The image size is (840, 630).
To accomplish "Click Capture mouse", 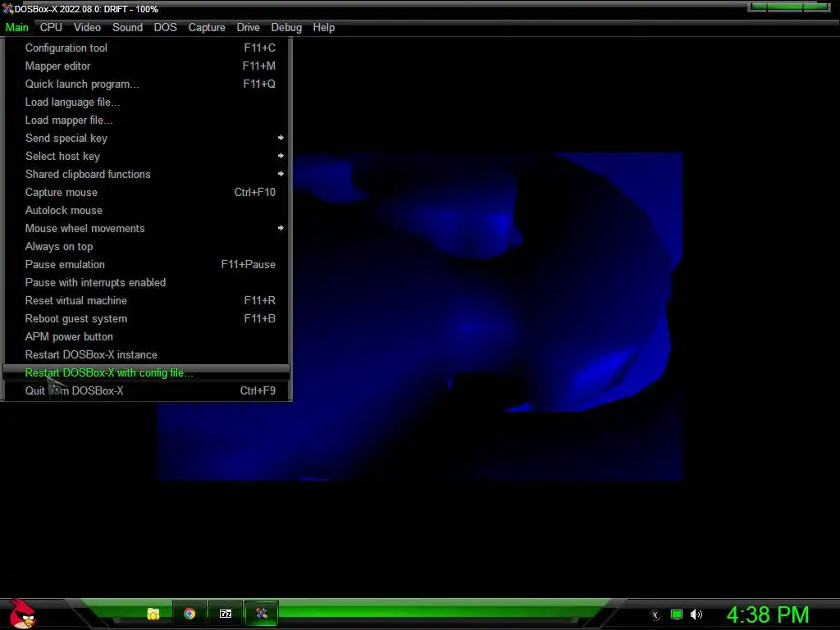I will coord(146,192).
